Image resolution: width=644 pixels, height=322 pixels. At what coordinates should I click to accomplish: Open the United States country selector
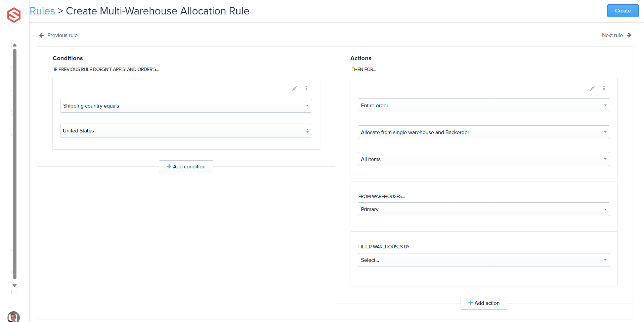186,131
